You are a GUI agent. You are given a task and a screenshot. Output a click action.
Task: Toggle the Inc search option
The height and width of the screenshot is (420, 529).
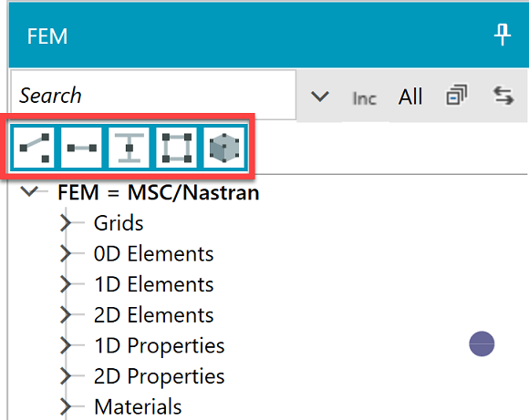pos(364,98)
